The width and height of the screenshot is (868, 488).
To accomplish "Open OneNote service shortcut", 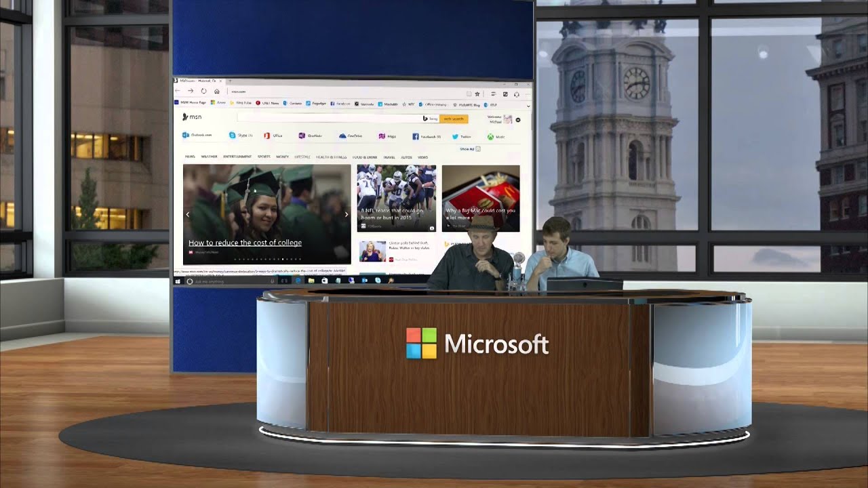I will click(311, 136).
